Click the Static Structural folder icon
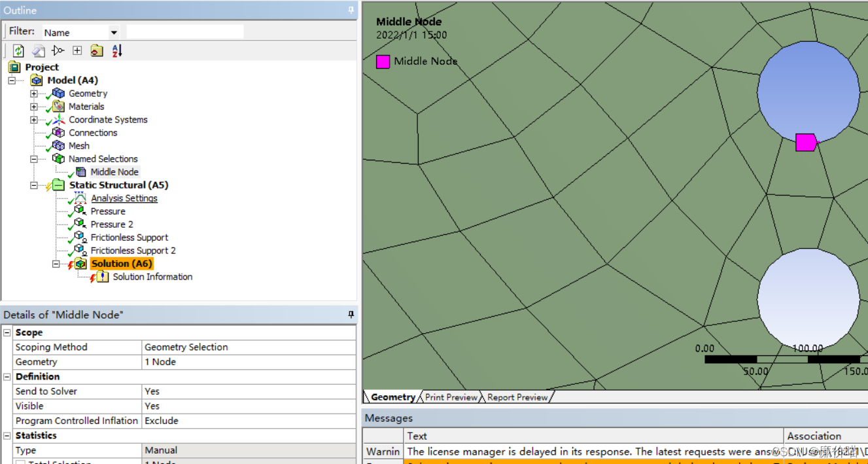This screenshot has height=464, width=868. (x=59, y=185)
